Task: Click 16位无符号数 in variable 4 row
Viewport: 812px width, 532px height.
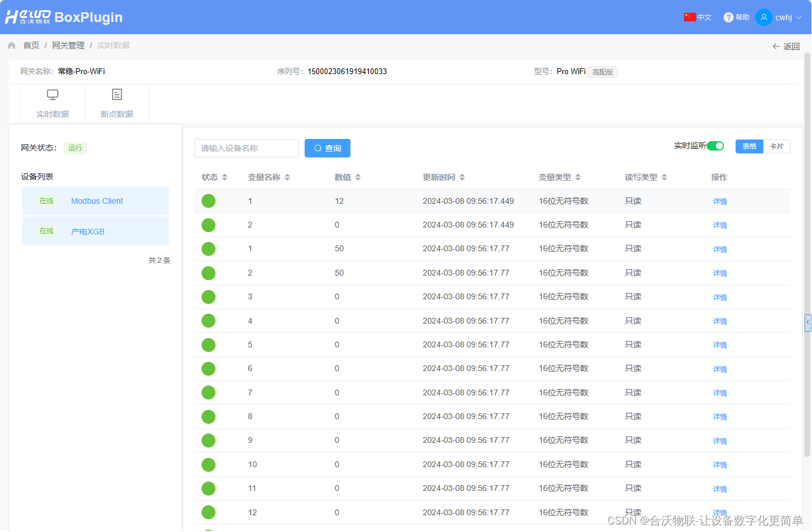Action: pyautogui.click(x=564, y=321)
